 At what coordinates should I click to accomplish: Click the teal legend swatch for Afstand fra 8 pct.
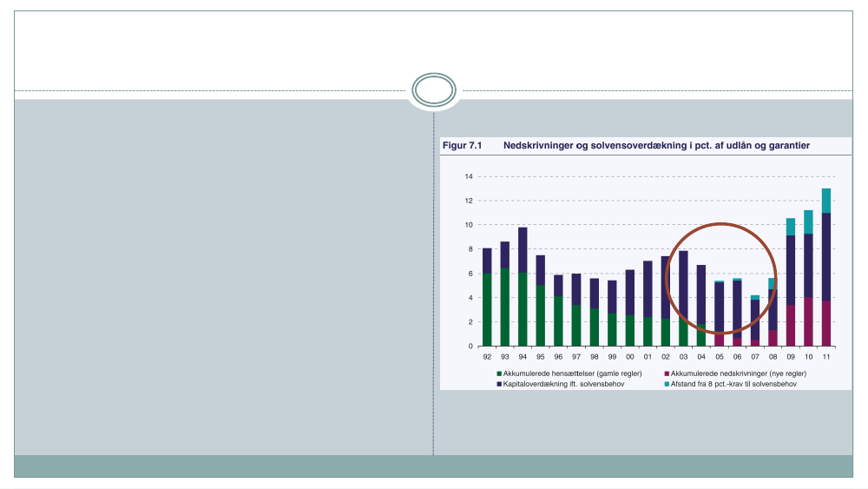pyautogui.click(x=666, y=383)
